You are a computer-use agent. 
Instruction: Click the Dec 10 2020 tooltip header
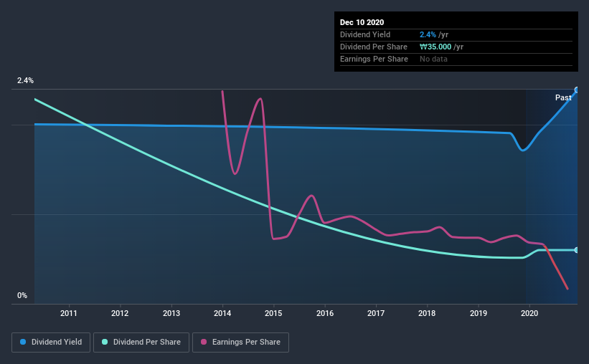(362, 22)
